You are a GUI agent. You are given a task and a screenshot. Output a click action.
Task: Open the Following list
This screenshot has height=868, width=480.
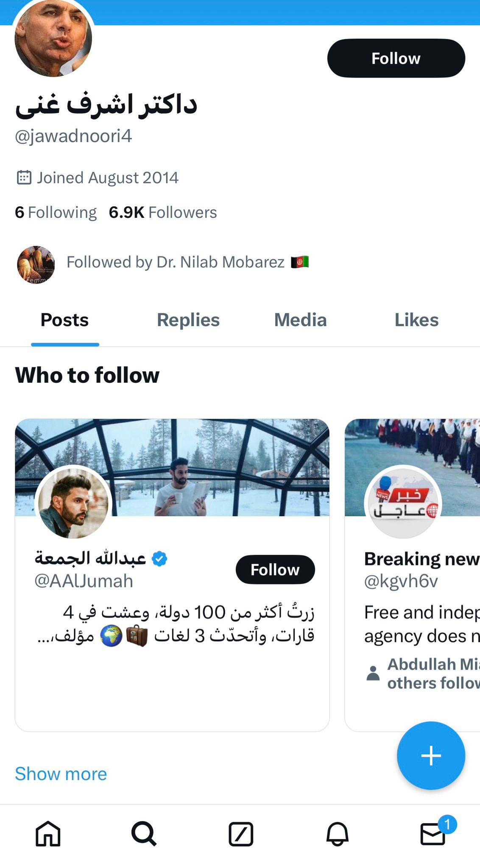click(x=55, y=212)
